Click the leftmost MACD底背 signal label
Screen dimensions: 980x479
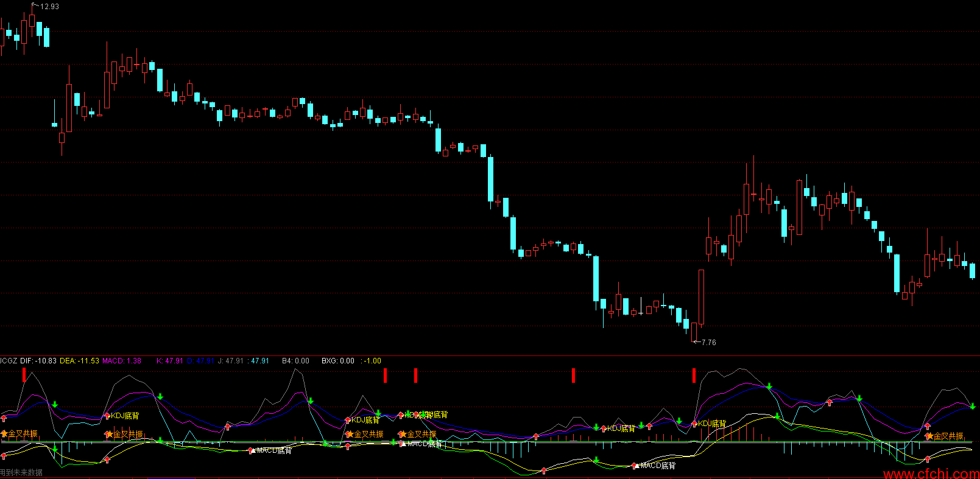274,450
